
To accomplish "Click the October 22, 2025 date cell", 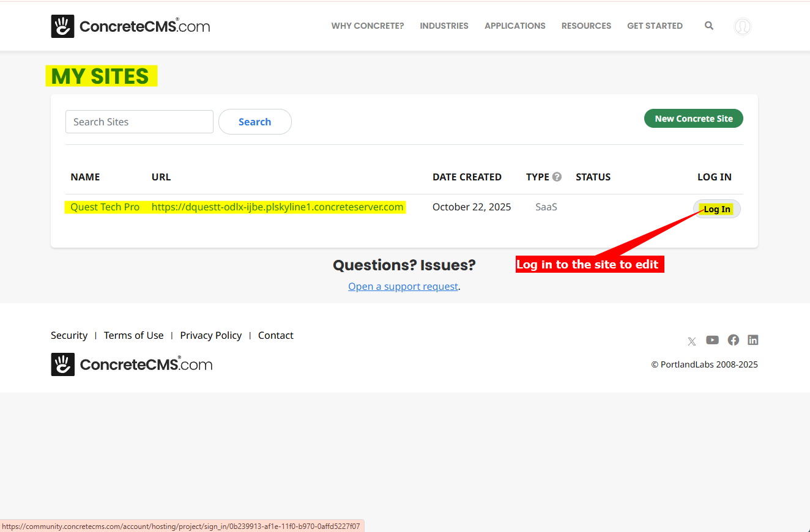I will tap(472, 207).
